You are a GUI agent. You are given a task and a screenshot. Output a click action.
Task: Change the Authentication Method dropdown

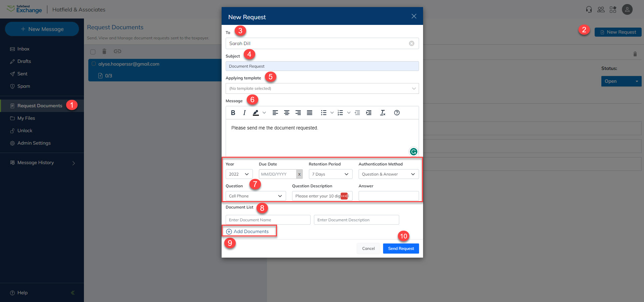pyautogui.click(x=388, y=174)
